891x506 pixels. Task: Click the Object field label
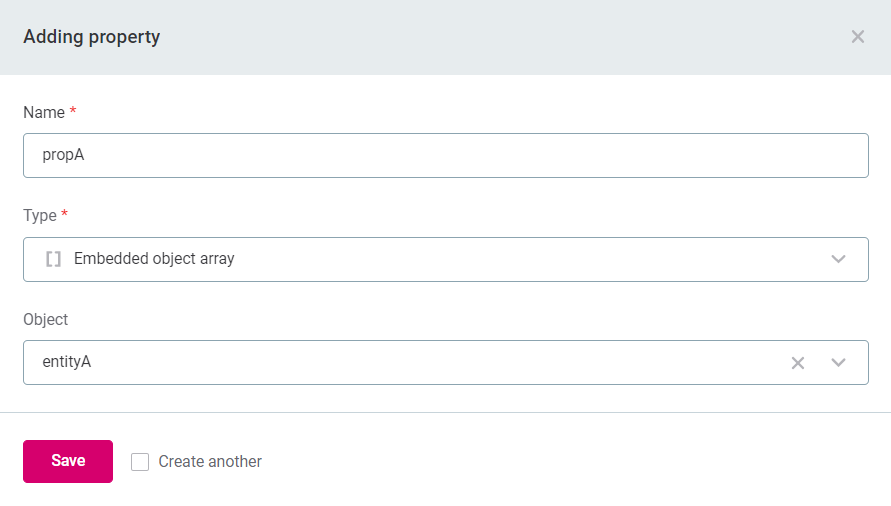46,320
